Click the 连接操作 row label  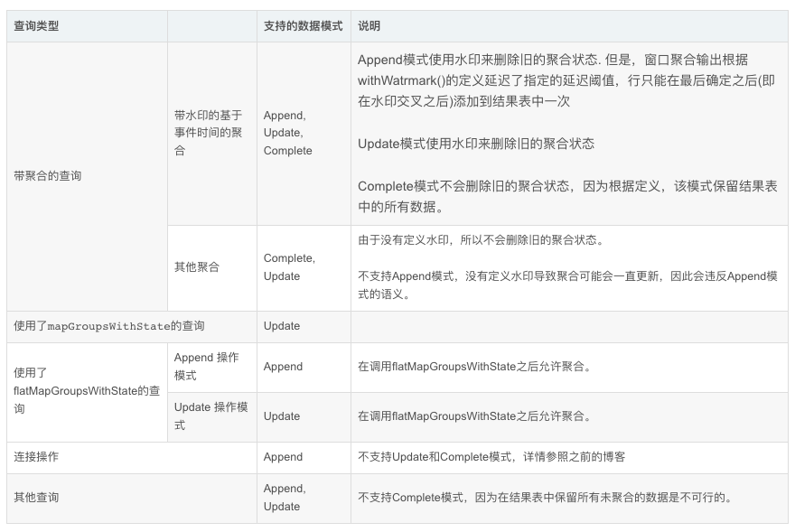click(33, 458)
